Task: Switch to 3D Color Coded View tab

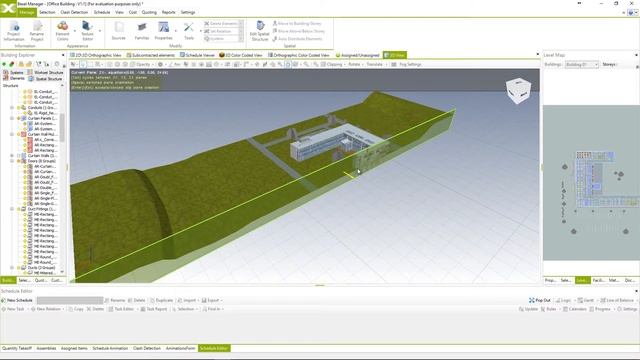Action: coord(241,55)
